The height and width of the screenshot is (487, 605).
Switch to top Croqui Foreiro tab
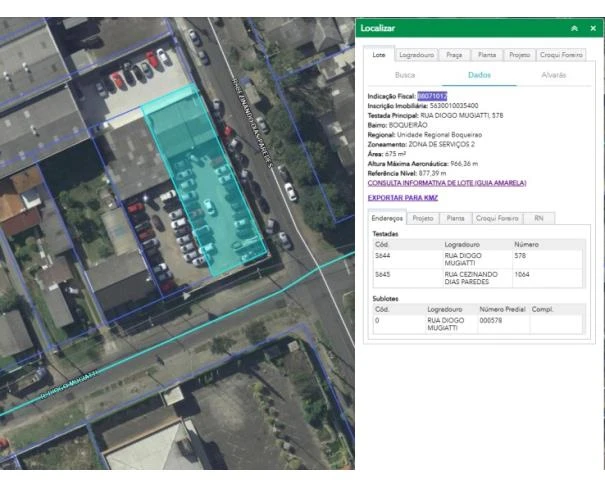(x=561, y=55)
